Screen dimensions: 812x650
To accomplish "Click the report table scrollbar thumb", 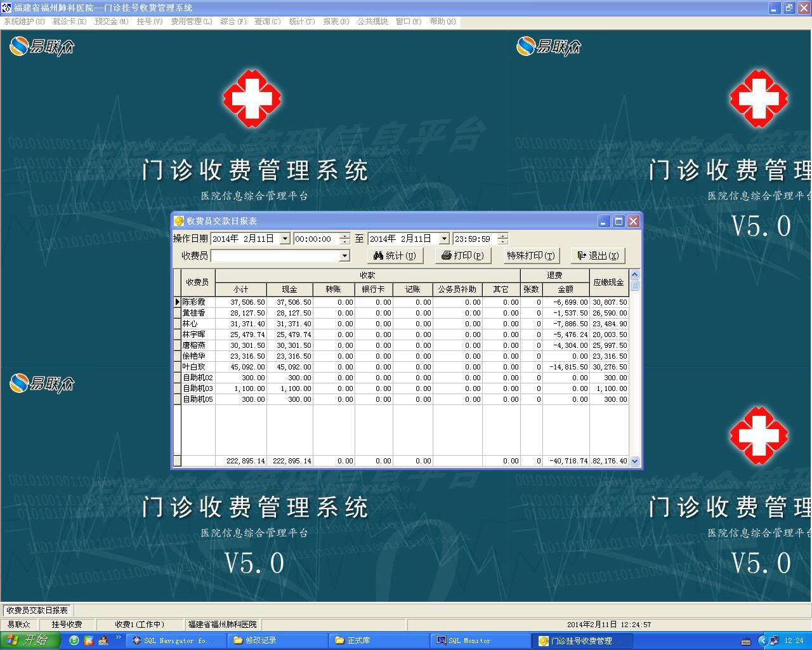I will click(x=634, y=285).
